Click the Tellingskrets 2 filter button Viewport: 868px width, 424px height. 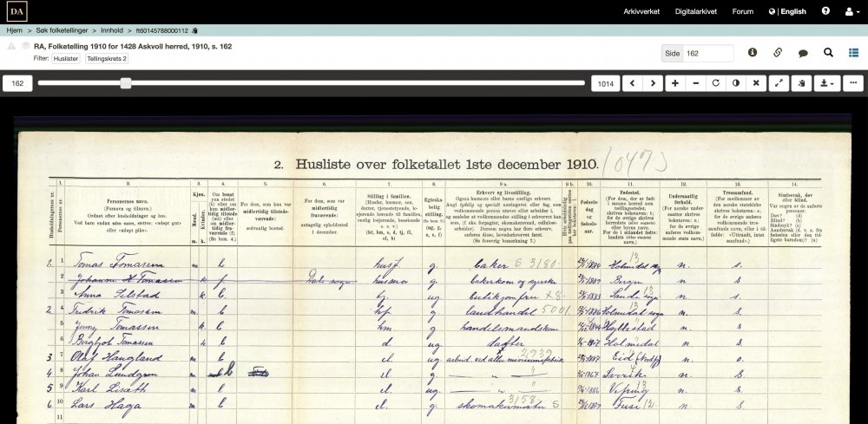click(x=107, y=59)
